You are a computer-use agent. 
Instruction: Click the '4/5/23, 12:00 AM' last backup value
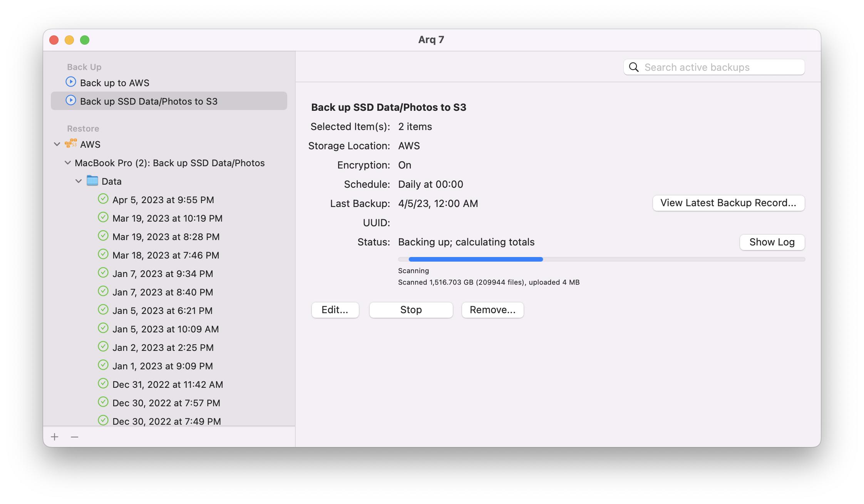438,204
